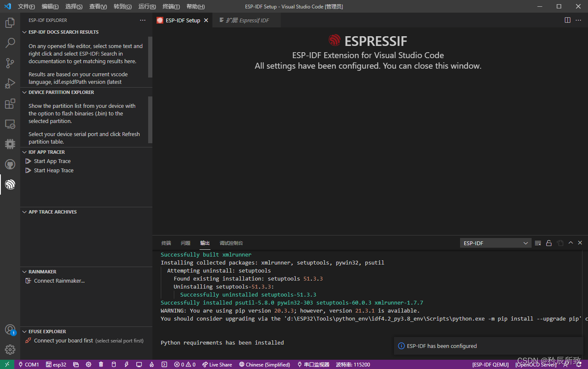The width and height of the screenshot is (588, 369).
Task: Click Live Share in status bar
Action: click(217, 364)
